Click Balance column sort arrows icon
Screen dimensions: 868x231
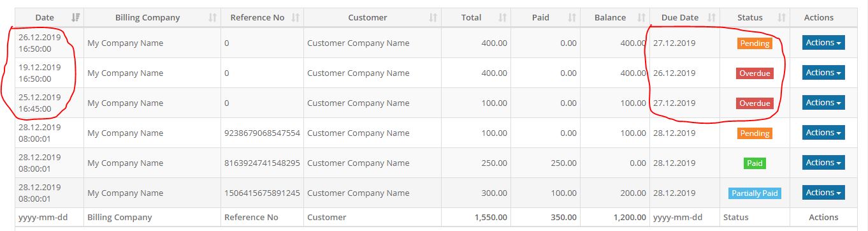642,18
